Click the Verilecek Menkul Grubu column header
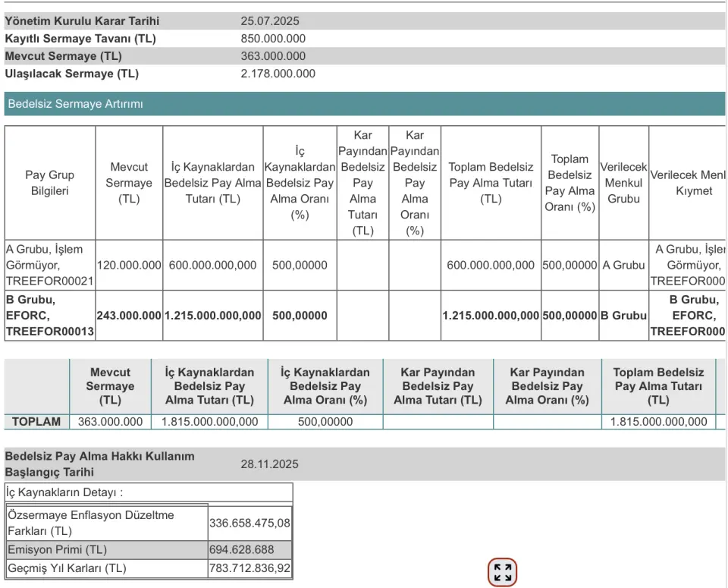Image resolution: width=728 pixels, height=588 pixels. (623, 183)
